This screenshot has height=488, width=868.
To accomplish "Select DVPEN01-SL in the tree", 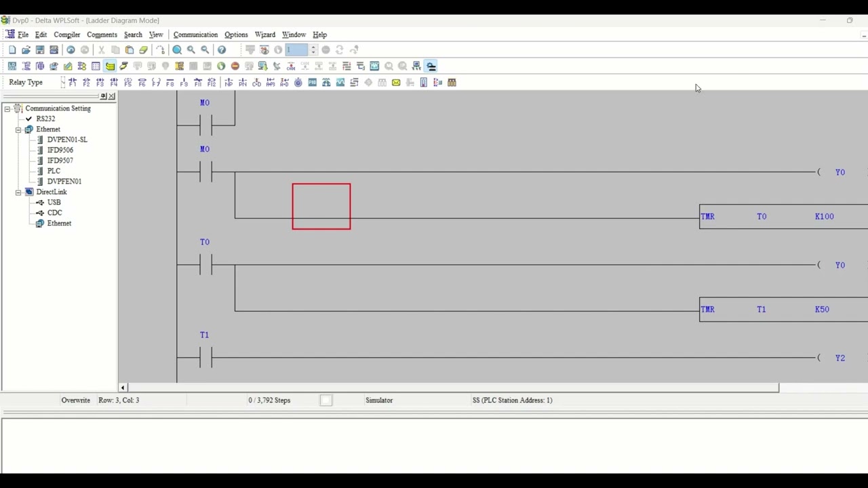I will (x=67, y=140).
